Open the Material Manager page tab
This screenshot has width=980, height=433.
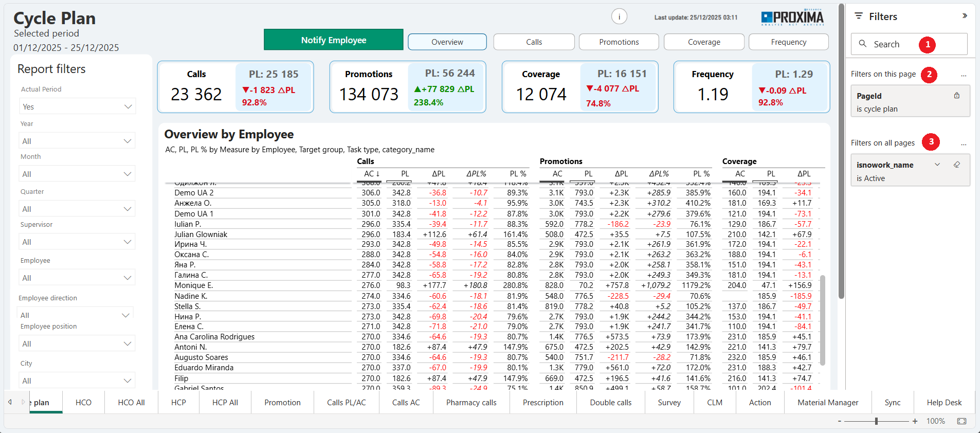coord(828,403)
